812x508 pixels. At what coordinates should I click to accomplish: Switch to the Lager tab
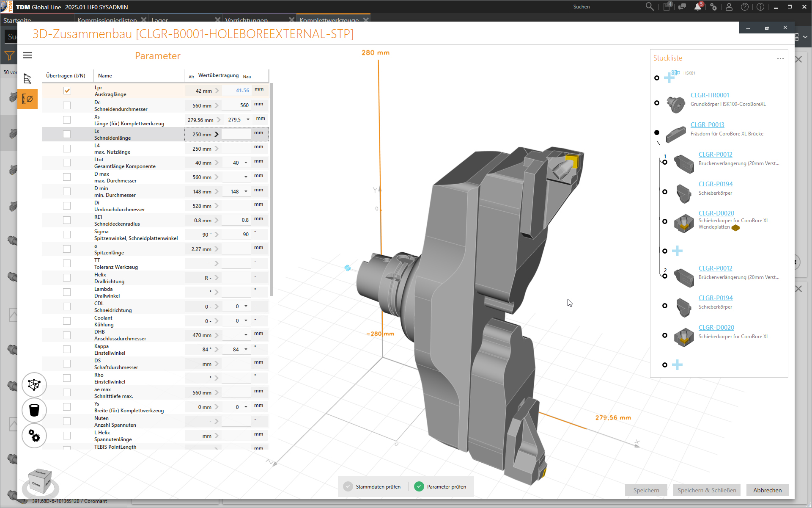click(x=159, y=20)
